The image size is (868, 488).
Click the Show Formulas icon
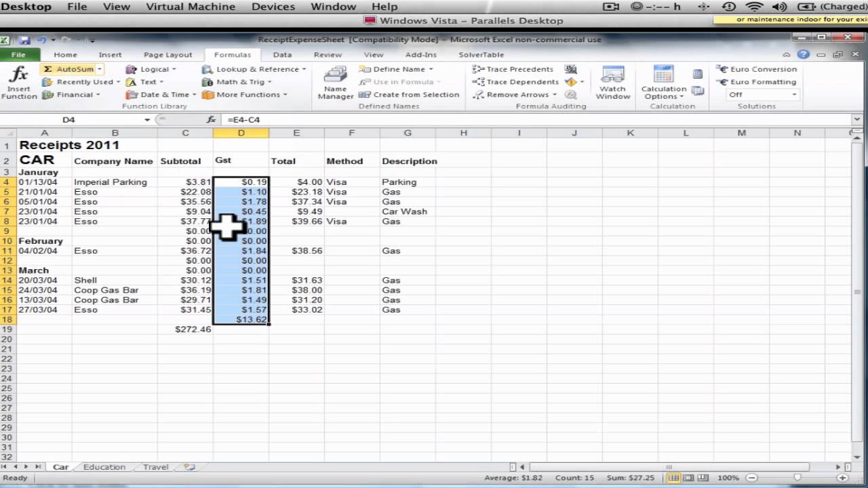pos(570,69)
